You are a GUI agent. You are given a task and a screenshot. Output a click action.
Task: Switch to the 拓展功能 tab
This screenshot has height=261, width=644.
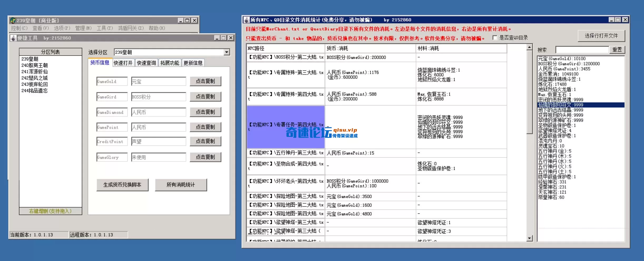click(170, 63)
